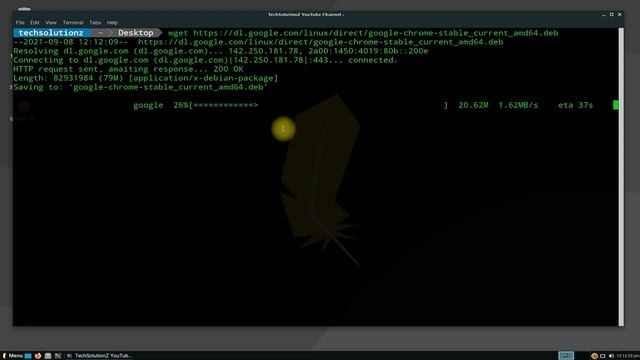Click 'Length: 82931984 (79M)' output line
The height and width of the screenshot is (360, 640).
click(x=146, y=78)
